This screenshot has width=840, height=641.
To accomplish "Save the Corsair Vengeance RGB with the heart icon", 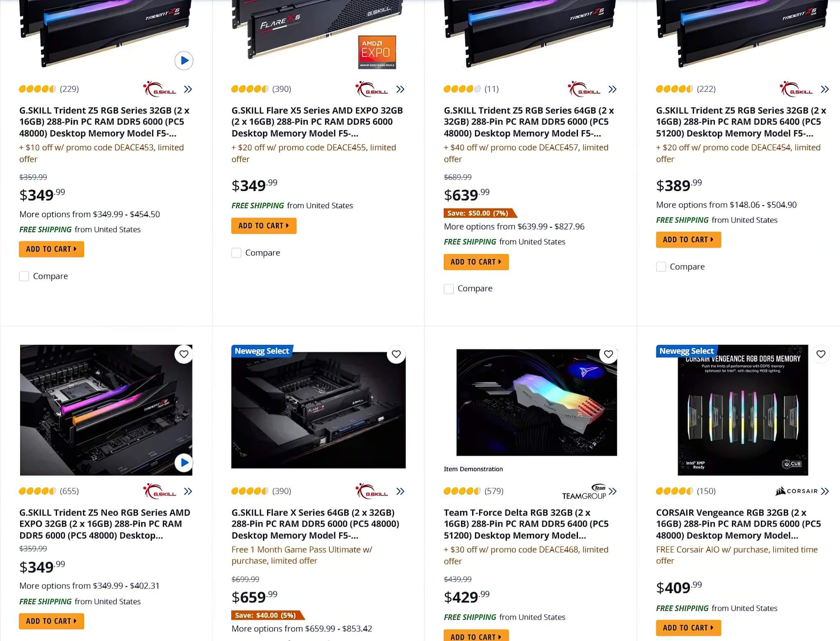I will [x=821, y=354].
